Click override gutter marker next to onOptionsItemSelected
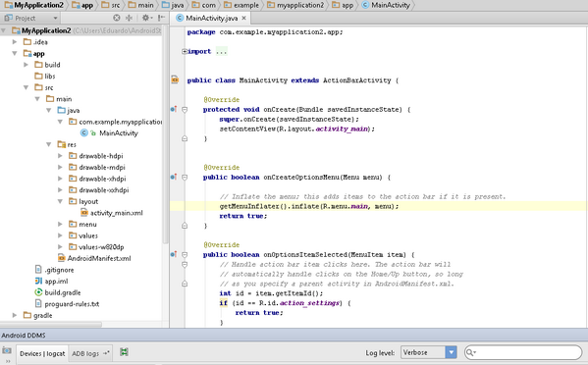The image size is (588, 365). point(173,254)
